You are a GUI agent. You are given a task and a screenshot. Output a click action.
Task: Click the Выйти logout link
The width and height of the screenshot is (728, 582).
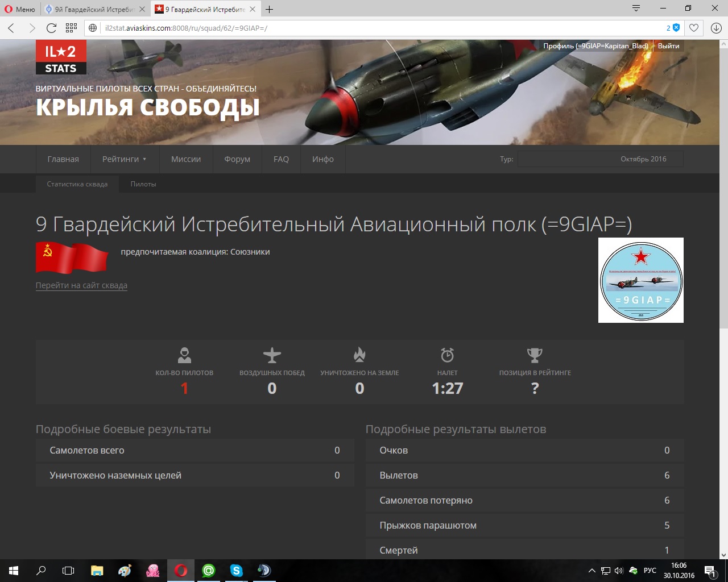click(x=668, y=46)
